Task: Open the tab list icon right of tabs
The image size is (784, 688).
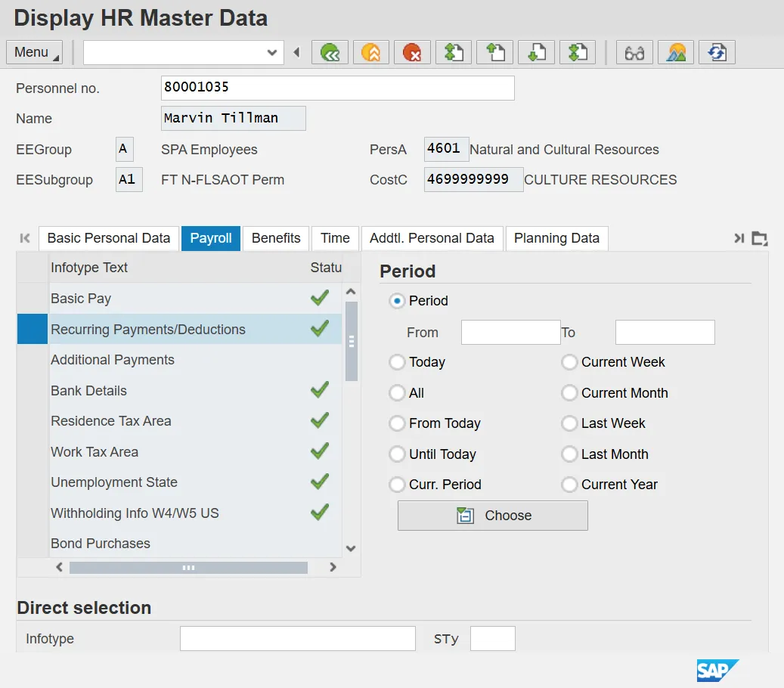Action: pos(760,238)
